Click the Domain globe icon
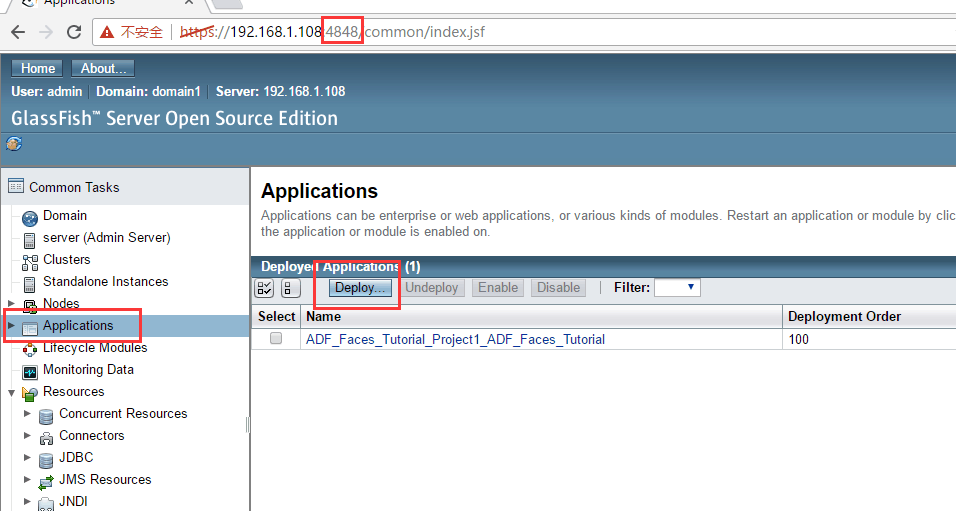Viewport: 956px width, 511px height. click(x=30, y=218)
